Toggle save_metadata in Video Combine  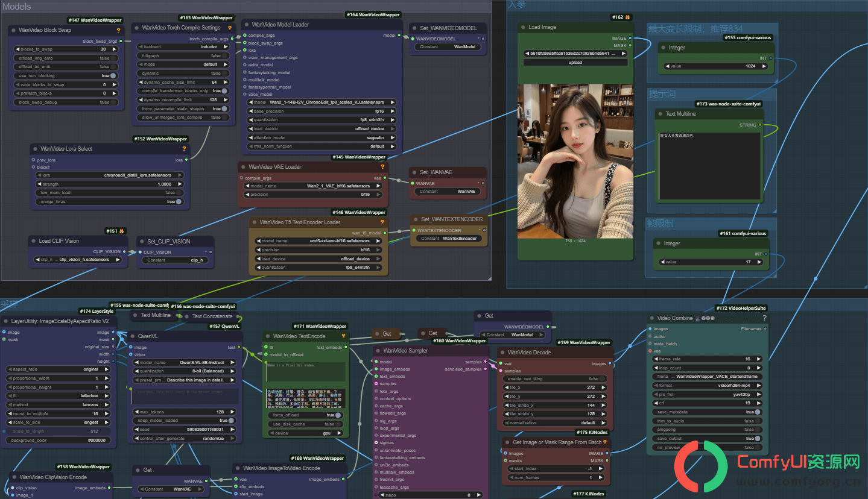click(x=707, y=412)
